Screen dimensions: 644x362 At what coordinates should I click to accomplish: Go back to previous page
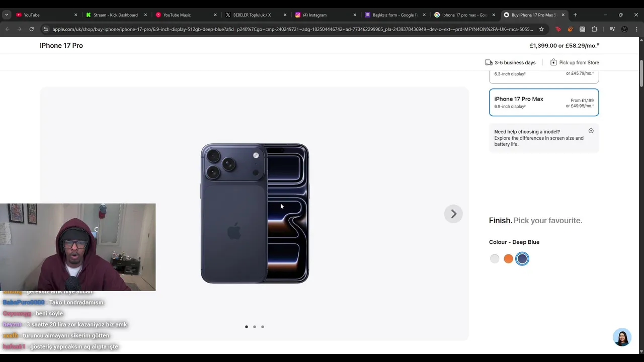point(8,29)
